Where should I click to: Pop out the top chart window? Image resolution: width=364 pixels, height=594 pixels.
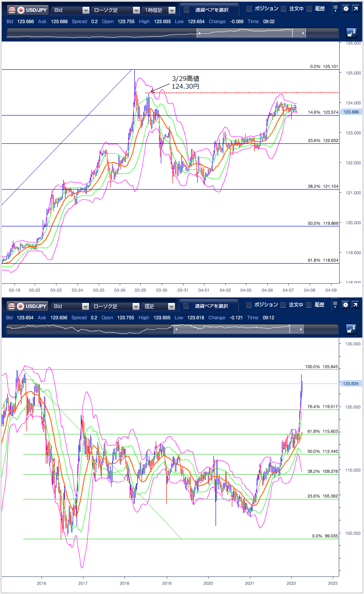[355, 9]
